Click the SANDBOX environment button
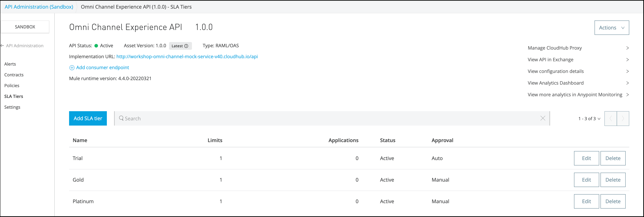This screenshot has width=644, height=217. coord(25,27)
